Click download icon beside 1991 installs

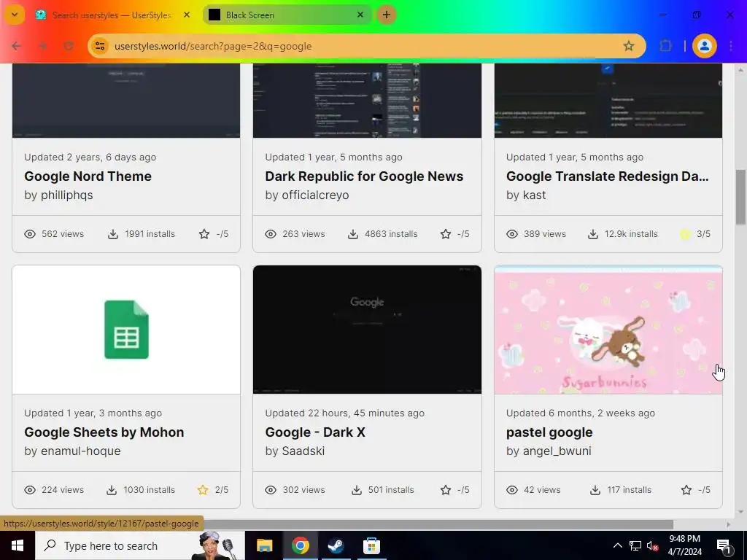point(113,234)
